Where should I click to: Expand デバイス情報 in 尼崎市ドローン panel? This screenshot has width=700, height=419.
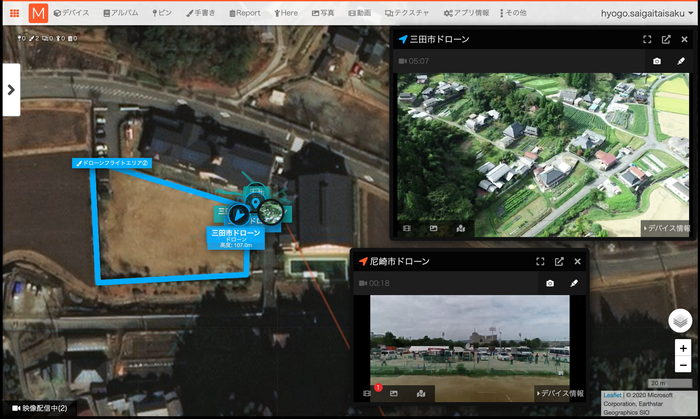560,393
